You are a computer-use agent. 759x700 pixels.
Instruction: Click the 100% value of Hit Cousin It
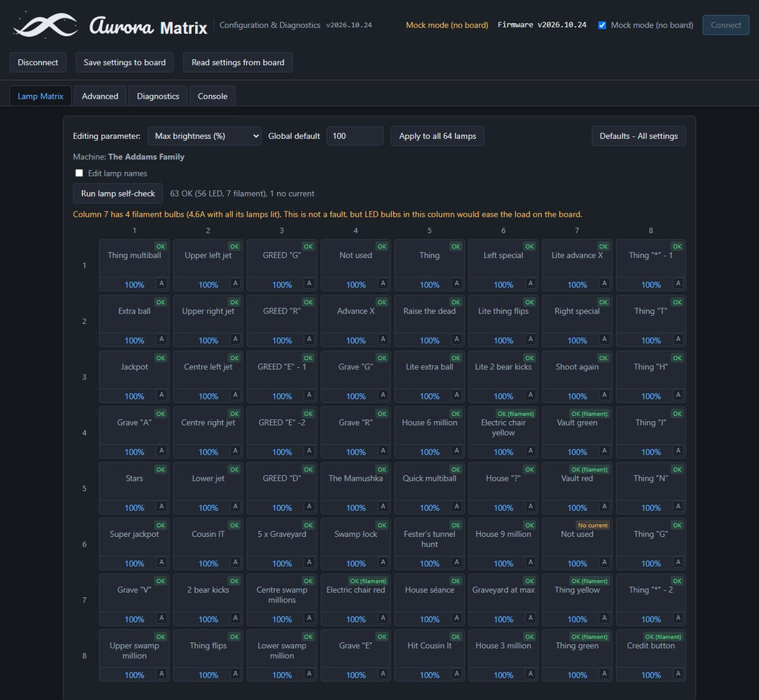coord(429,675)
